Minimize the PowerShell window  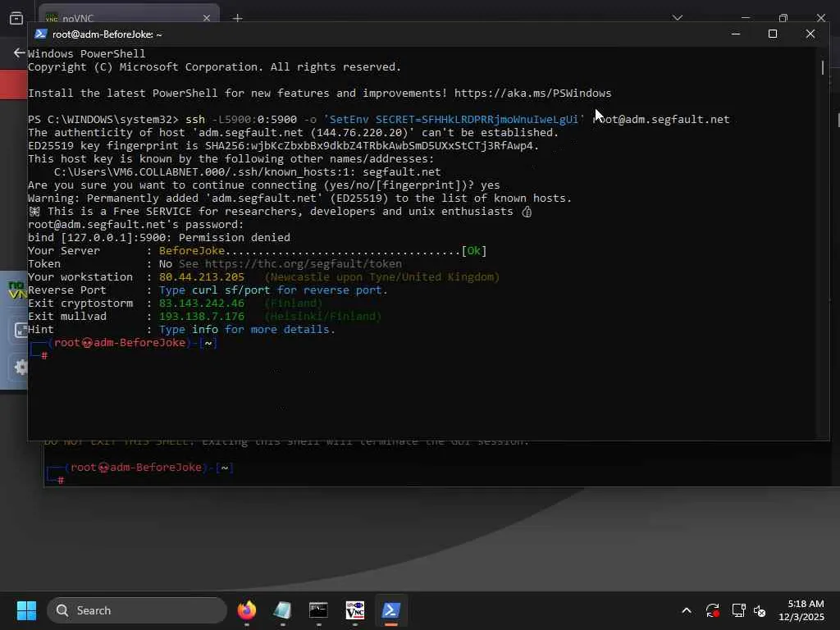pyautogui.click(x=736, y=34)
